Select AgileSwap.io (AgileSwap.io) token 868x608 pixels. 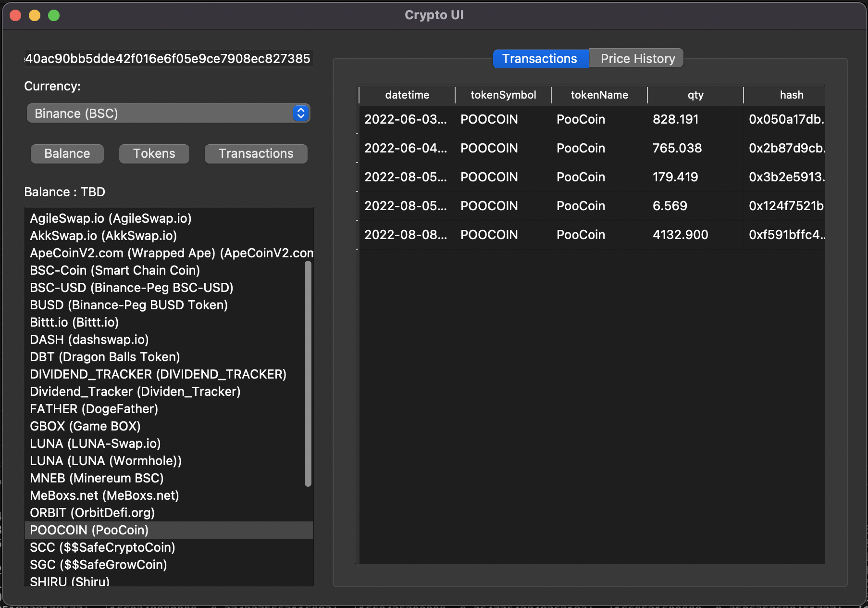tap(169, 218)
